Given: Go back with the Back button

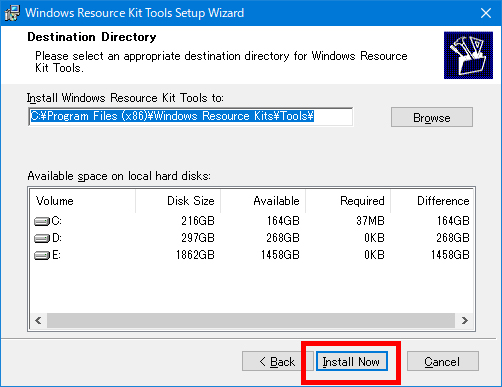Looking at the screenshot, I should pyautogui.click(x=277, y=361).
